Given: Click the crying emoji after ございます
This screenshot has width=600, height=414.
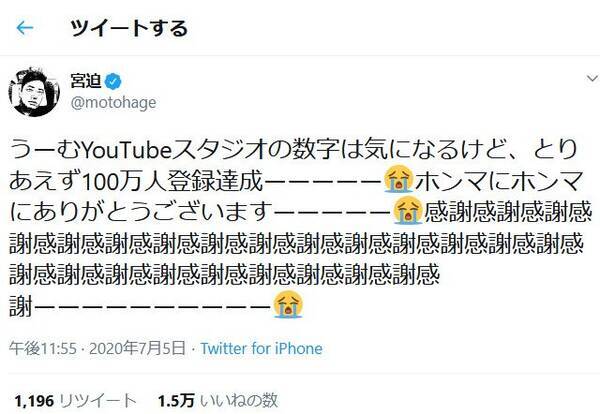Looking at the screenshot, I should click(406, 211).
